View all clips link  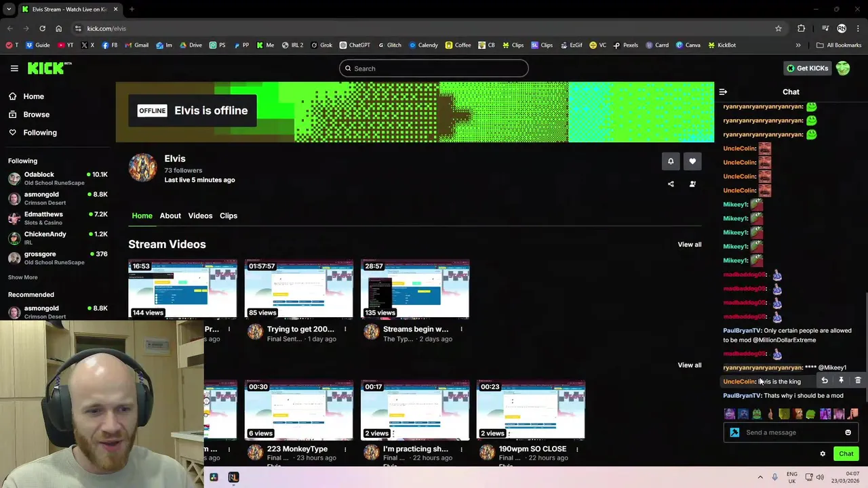click(x=690, y=365)
